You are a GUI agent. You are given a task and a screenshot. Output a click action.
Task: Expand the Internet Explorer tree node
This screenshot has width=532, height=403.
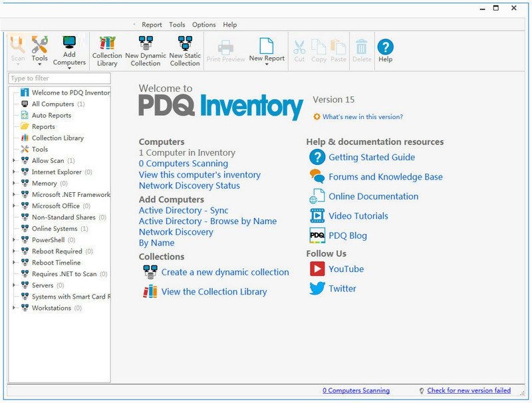tap(13, 172)
